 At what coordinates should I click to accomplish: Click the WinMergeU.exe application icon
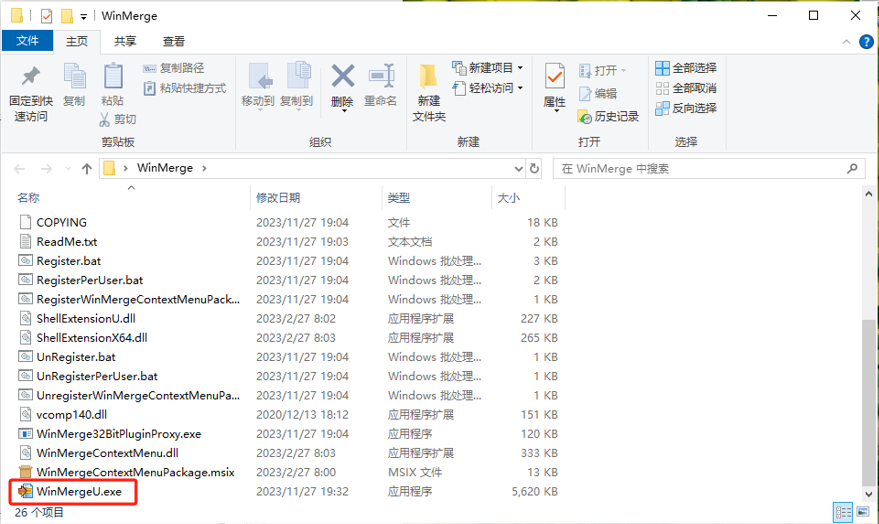point(25,491)
